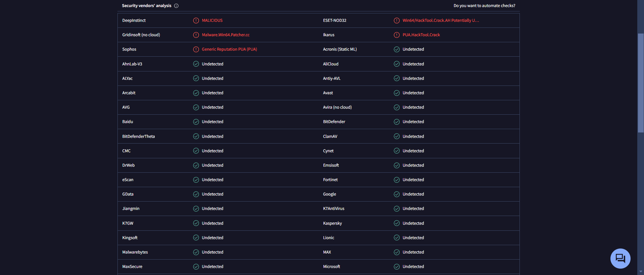Click Gridinsoft warning icon
Viewport: 644px width, 275px height.
pos(196,35)
